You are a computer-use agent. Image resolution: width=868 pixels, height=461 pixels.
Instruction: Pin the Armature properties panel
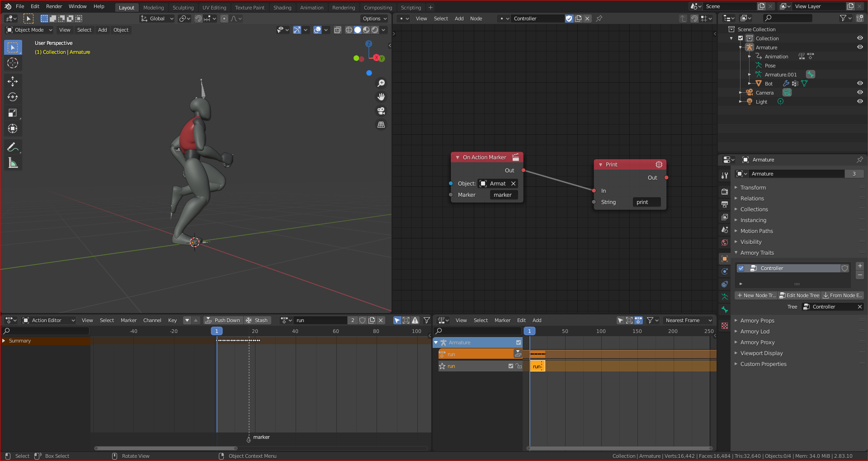pyautogui.click(x=859, y=160)
